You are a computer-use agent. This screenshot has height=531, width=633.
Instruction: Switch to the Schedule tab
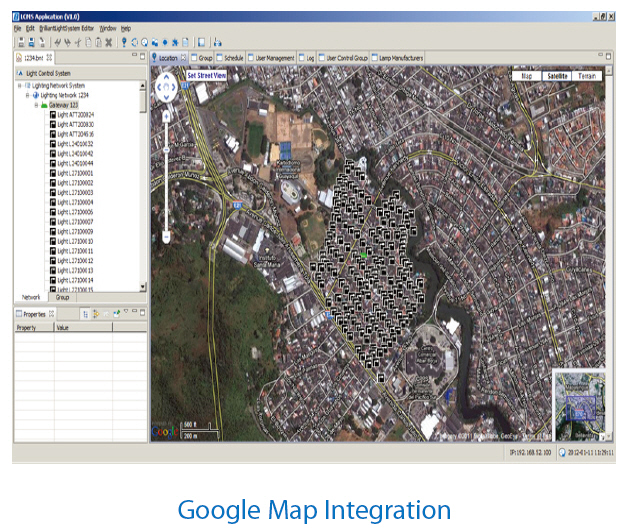[x=232, y=59]
